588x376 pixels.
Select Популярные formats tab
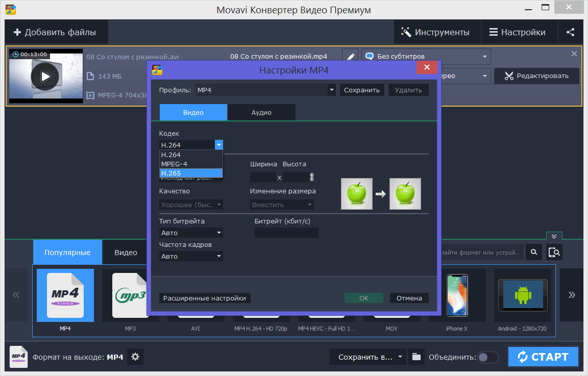point(67,253)
